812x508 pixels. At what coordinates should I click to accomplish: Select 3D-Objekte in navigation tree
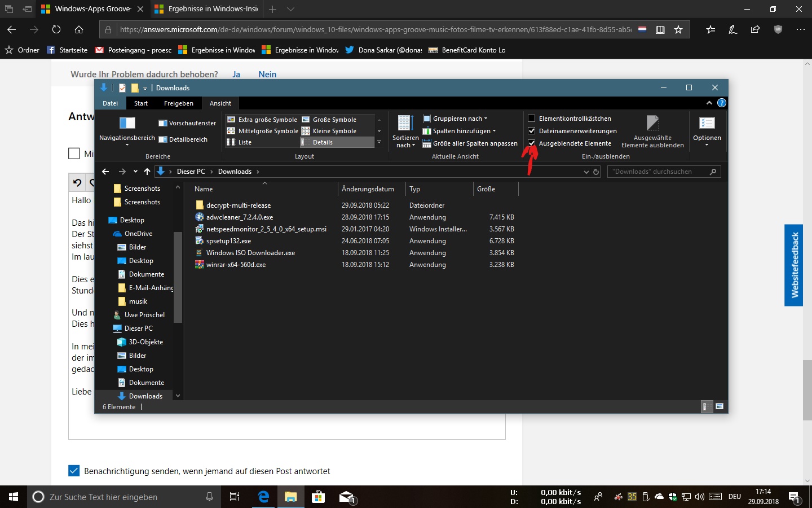point(146,342)
